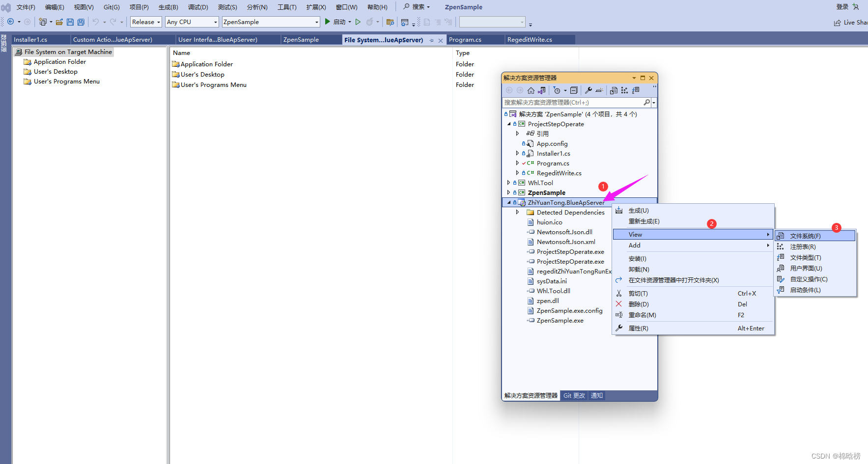Select 用户界面(U) from the View submenu
The image size is (868, 464).
[815, 268]
